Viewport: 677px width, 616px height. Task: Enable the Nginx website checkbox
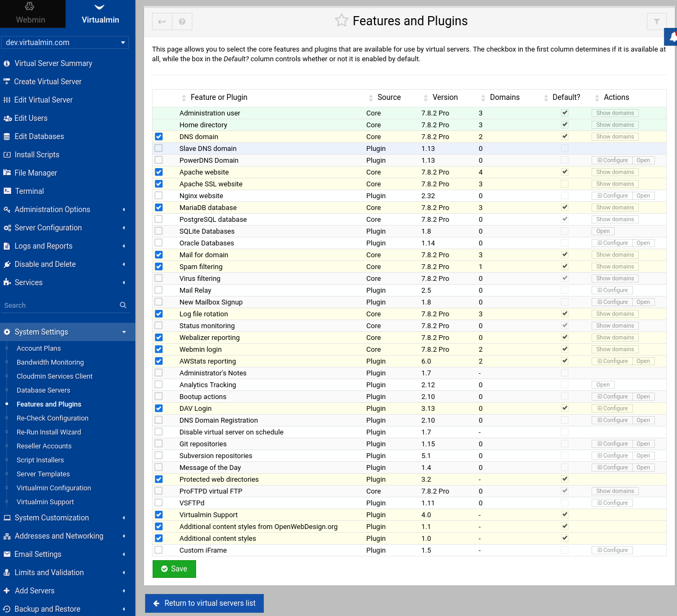click(159, 195)
